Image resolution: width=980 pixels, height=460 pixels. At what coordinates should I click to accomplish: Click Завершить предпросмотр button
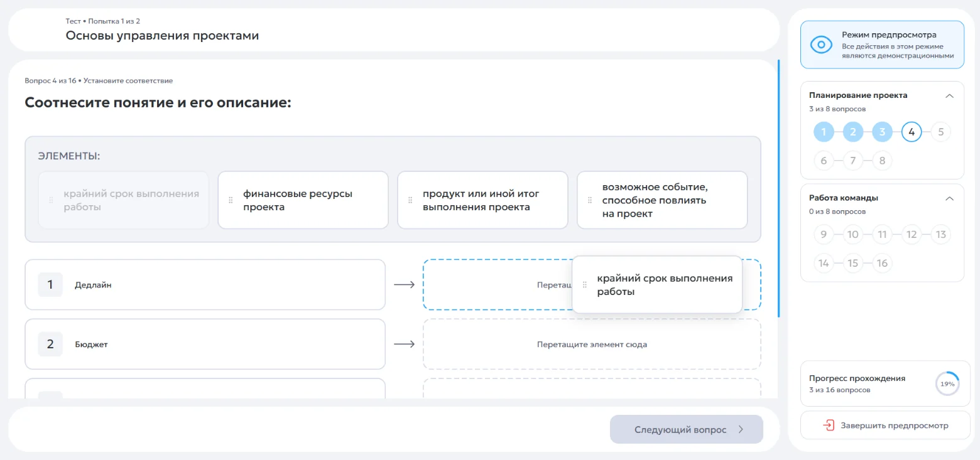coord(885,425)
